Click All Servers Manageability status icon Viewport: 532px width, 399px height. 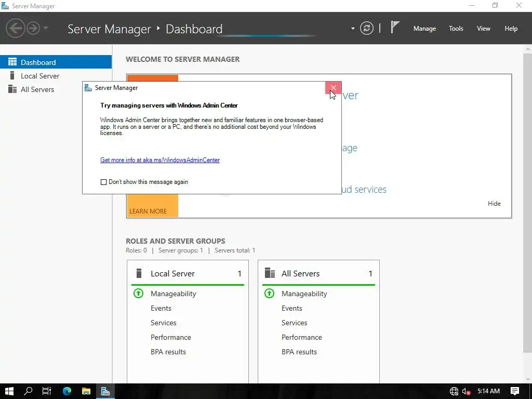tap(270, 293)
